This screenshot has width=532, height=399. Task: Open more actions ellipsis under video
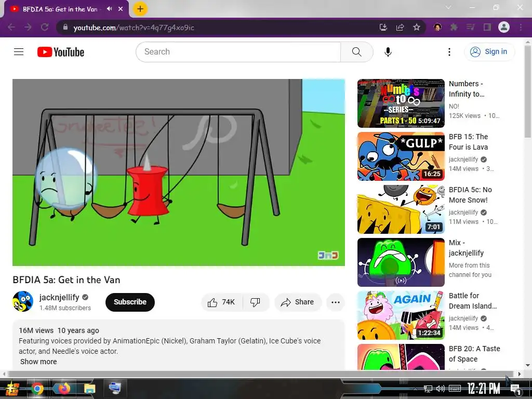click(336, 302)
